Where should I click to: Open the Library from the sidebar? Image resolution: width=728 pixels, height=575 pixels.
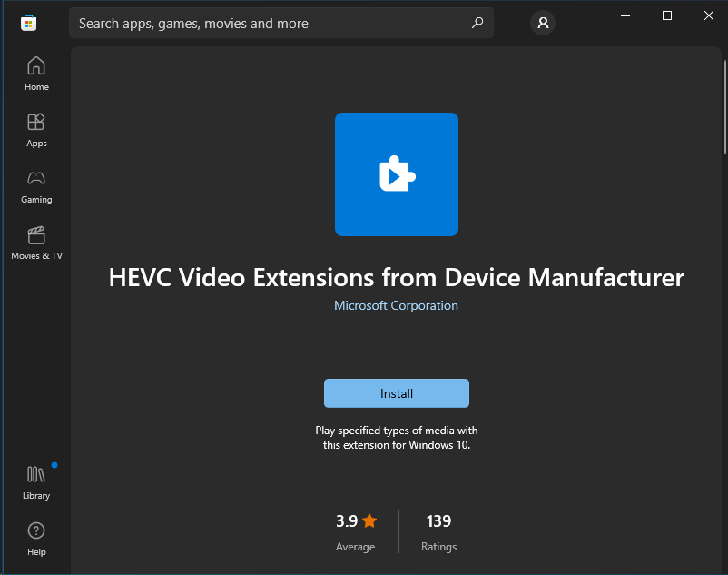coord(36,482)
